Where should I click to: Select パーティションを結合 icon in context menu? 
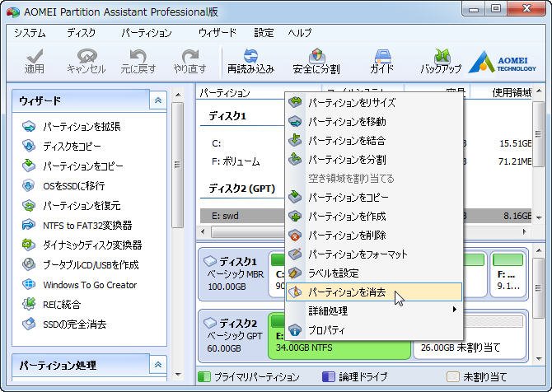tap(295, 140)
